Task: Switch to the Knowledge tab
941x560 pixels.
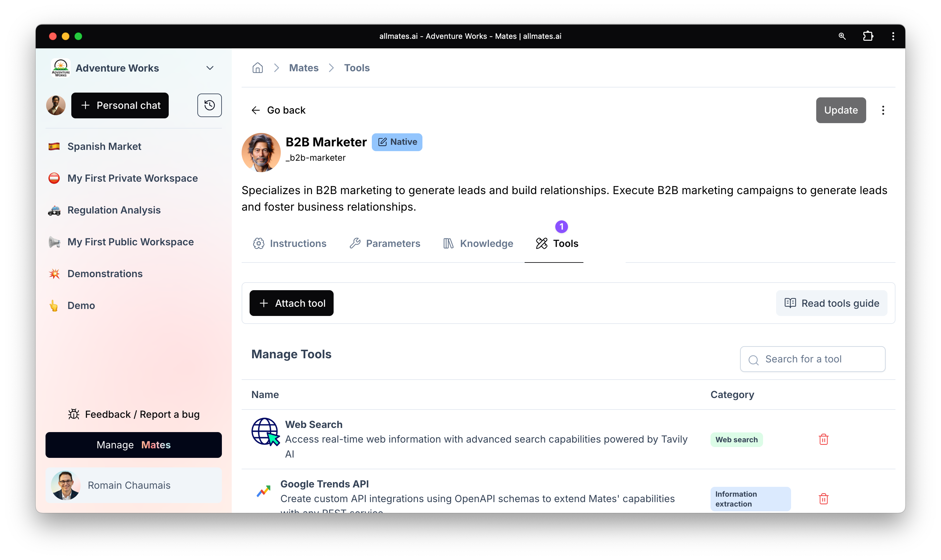Action: [478, 244]
